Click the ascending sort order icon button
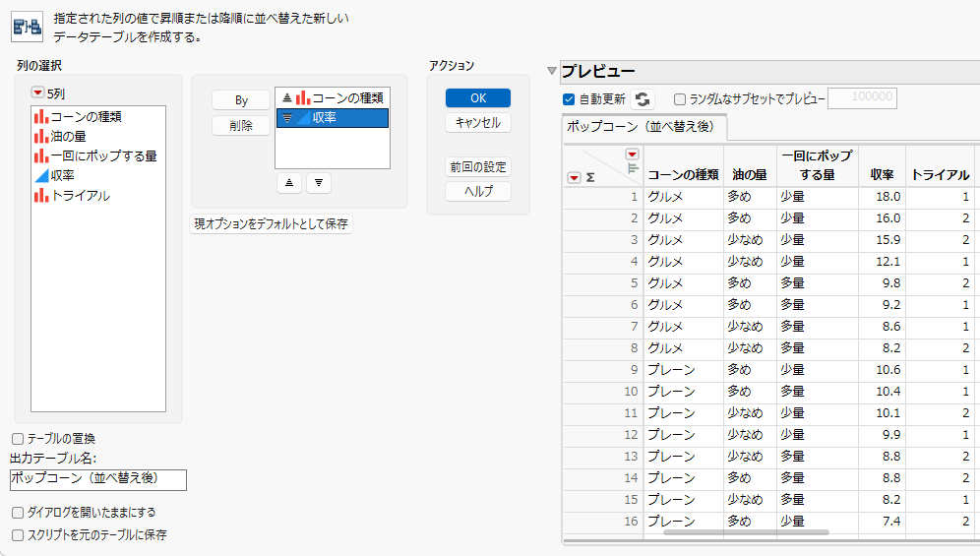The image size is (980, 556). point(288,183)
